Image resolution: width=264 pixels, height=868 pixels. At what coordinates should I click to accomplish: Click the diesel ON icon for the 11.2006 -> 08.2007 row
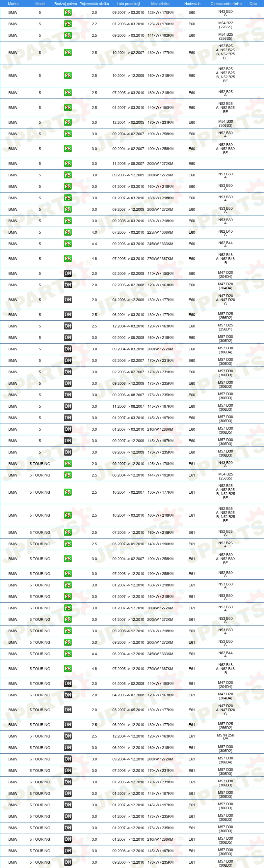(68, 406)
